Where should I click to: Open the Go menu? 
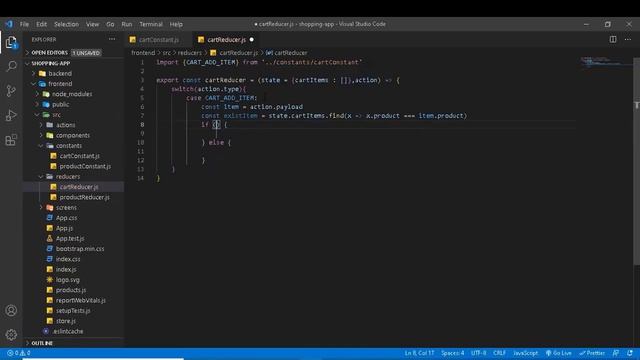click(x=110, y=24)
